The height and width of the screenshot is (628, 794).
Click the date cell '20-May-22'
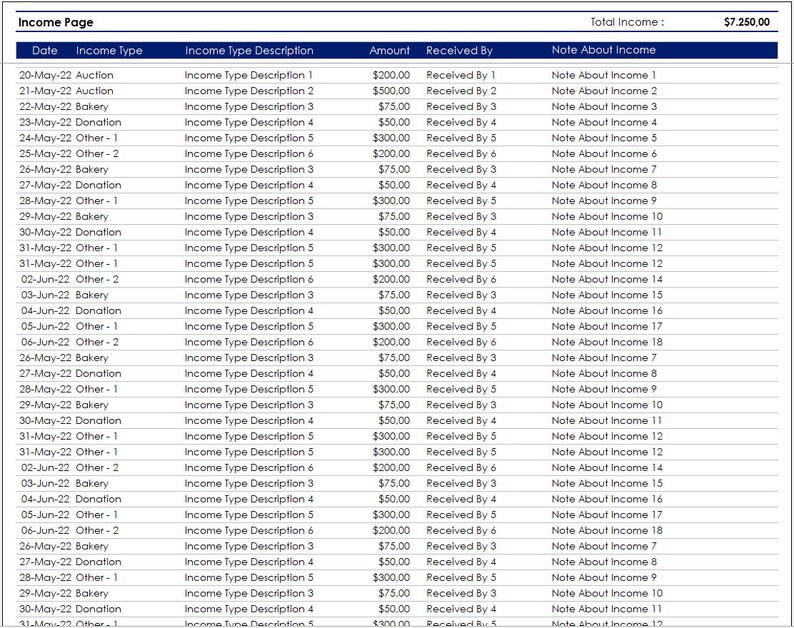click(46, 75)
